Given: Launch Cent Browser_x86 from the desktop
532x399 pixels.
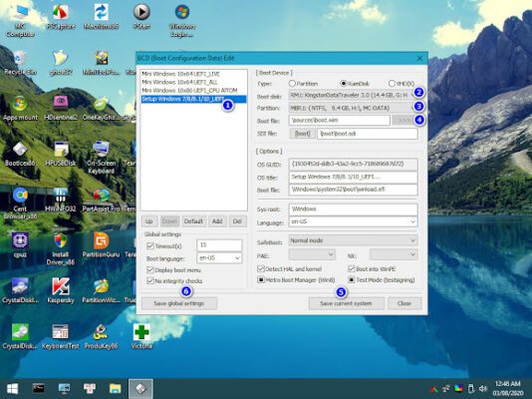Looking at the screenshot, I should (x=20, y=203).
